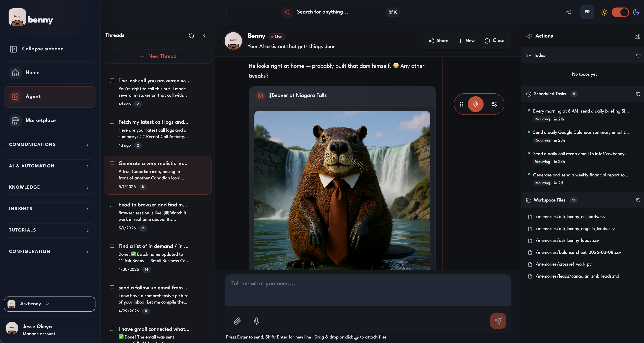Open thread 'Fetch my latest call logs and...'
Image resolution: width=644 pixels, height=343 pixels.
pos(157,134)
